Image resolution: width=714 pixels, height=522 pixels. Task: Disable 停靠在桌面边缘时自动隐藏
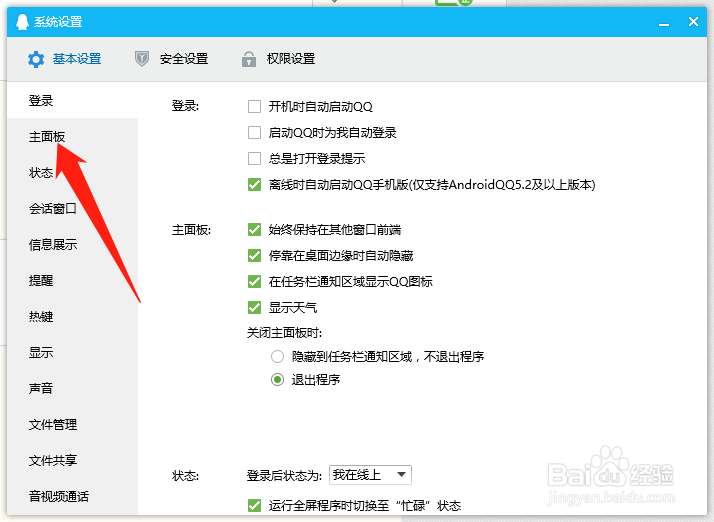(255, 256)
